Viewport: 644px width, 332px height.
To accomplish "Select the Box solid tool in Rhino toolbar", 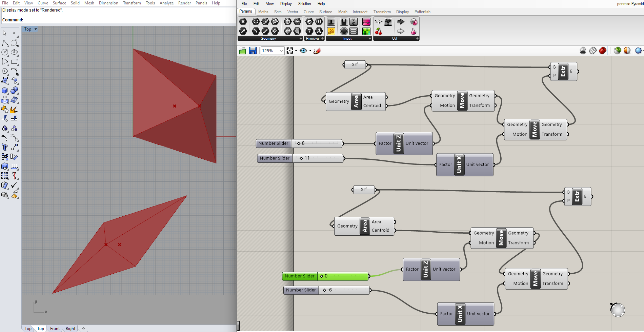I will 5,91.
